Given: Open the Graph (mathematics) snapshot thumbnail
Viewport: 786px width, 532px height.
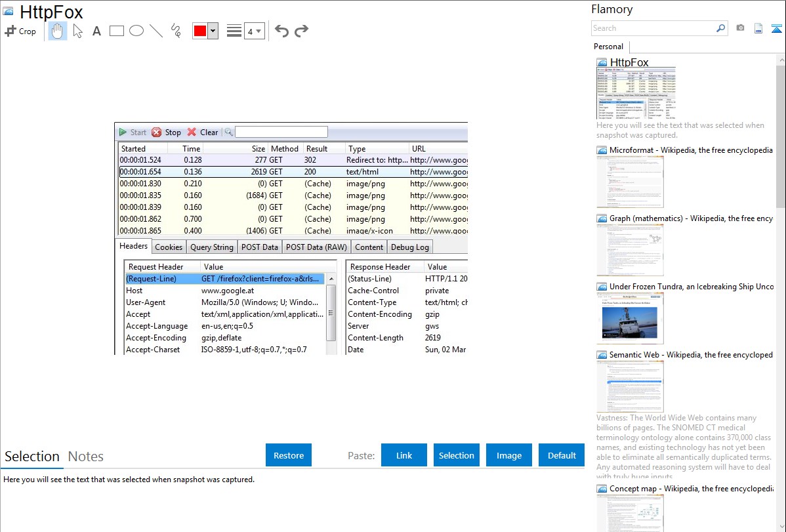Looking at the screenshot, I should point(630,250).
